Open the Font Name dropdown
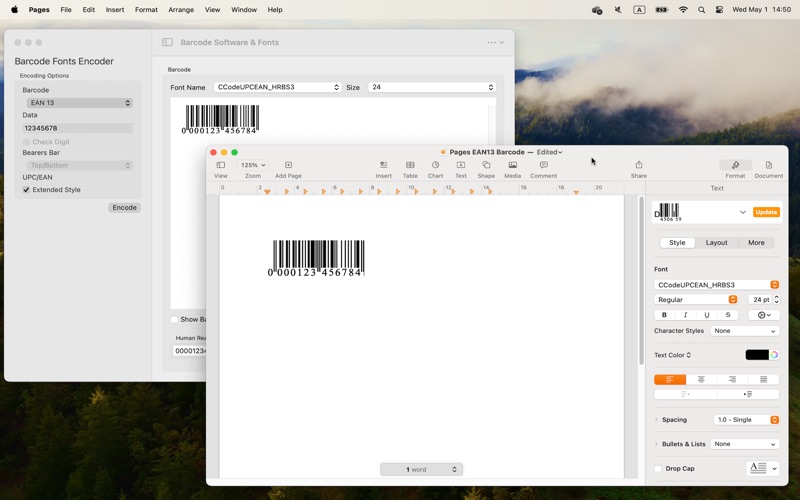 pos(278,88)
